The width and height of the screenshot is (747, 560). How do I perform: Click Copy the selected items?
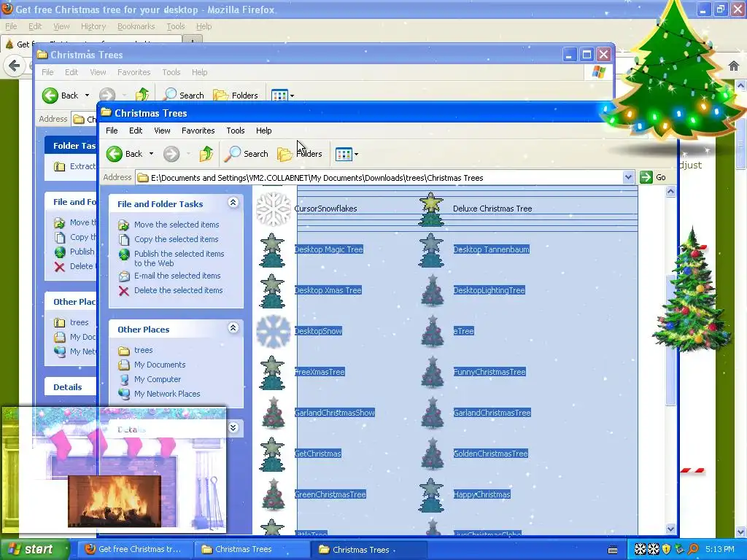click(177, 239)
